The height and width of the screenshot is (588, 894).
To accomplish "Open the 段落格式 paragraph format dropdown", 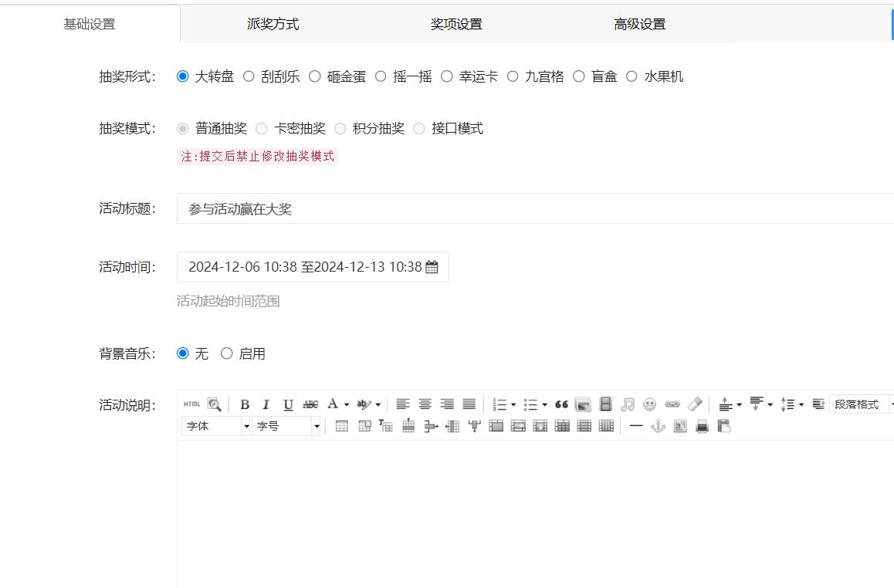I will [862, 404].
